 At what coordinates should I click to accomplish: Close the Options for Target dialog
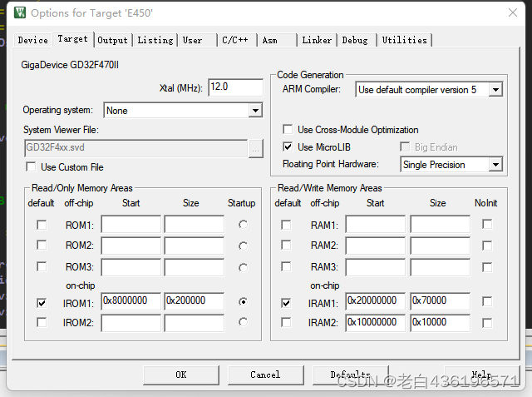pos(513,12)
